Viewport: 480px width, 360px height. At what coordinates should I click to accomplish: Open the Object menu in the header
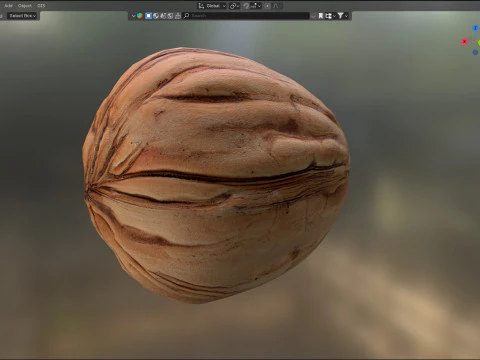25,6
